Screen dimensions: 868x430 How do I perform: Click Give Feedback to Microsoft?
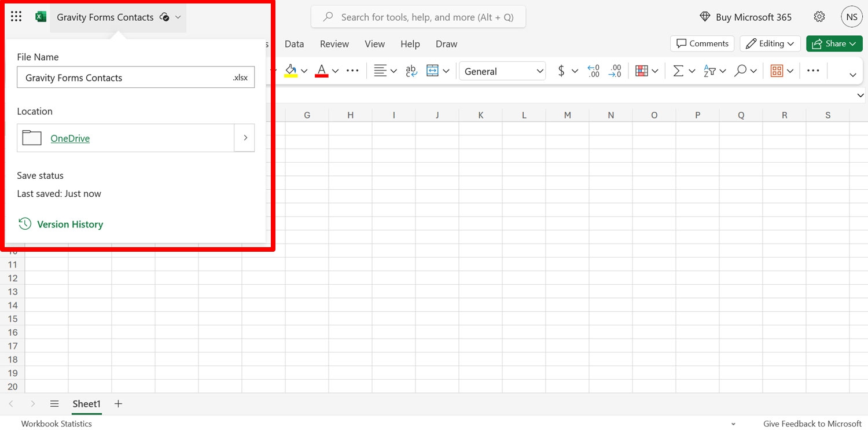812,424
